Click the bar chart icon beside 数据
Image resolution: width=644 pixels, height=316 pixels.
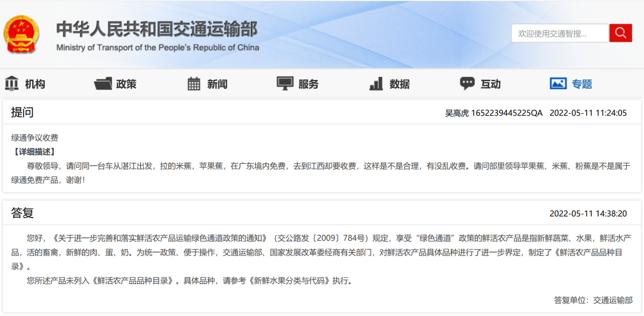click(x=376, y=83)
